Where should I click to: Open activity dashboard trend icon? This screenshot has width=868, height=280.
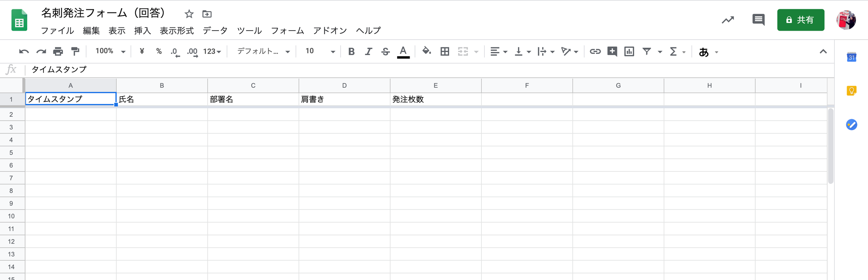coord(728,20)
